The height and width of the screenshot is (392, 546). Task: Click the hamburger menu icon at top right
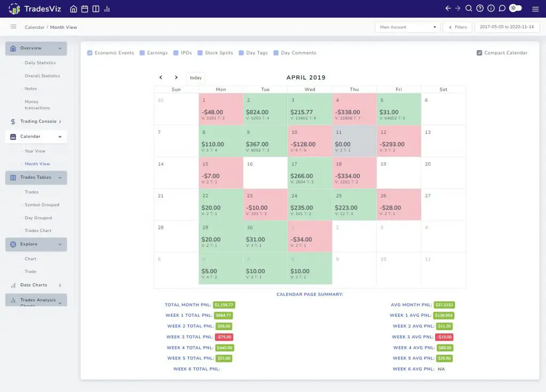coord(535,9)
